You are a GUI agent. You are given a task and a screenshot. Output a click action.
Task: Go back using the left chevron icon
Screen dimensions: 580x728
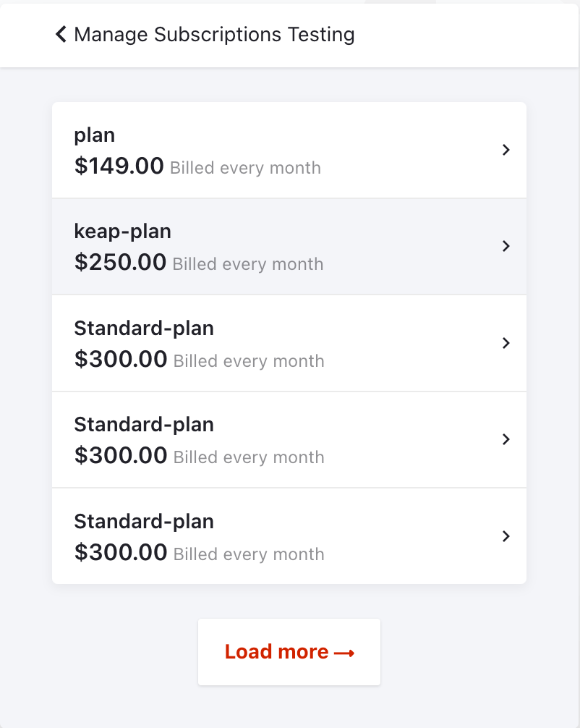coord(61,34)
